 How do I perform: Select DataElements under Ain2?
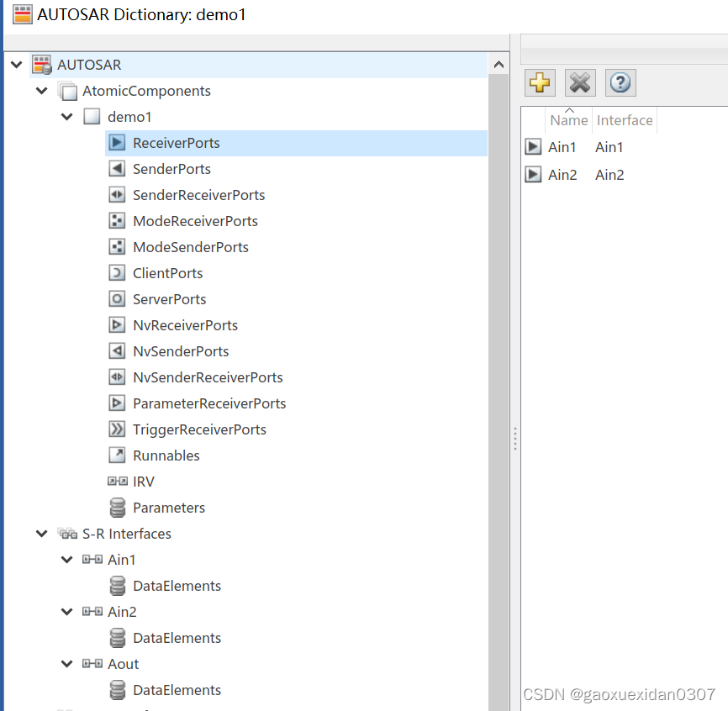[x=177, y=638]
